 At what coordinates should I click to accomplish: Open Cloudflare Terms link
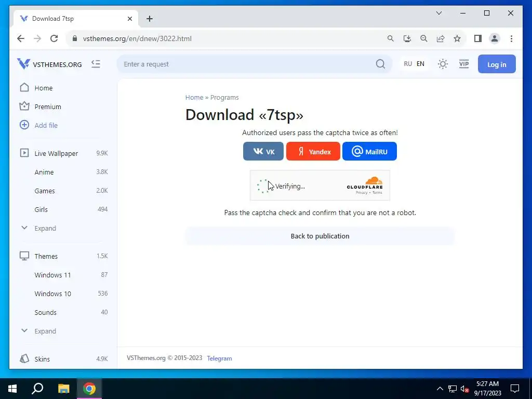tap(377, 193)
